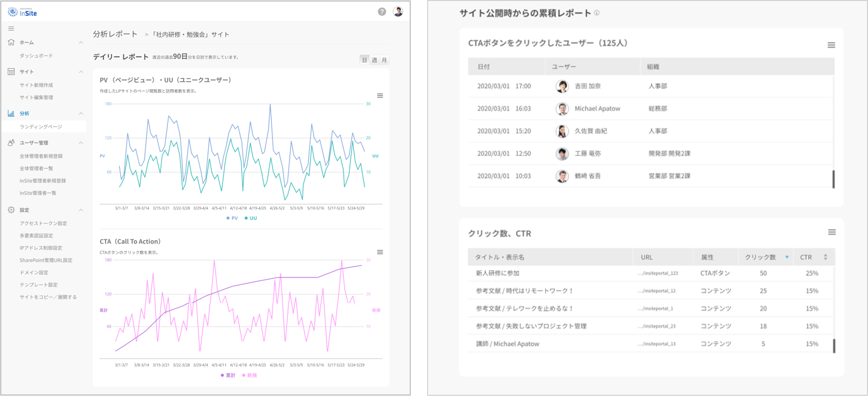Collapse the 設定 section in sidebar
The height and width of the screenshot is (396, 868).
81,210
